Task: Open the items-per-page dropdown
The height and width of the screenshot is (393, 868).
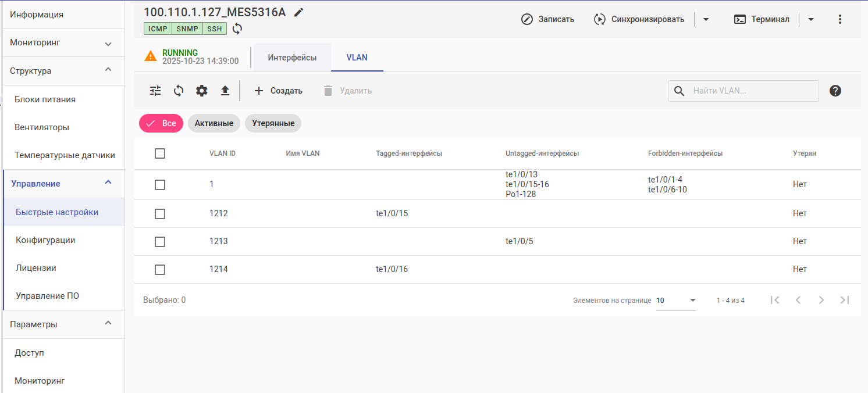Action: pyautogui.click(x=676, y=301)
